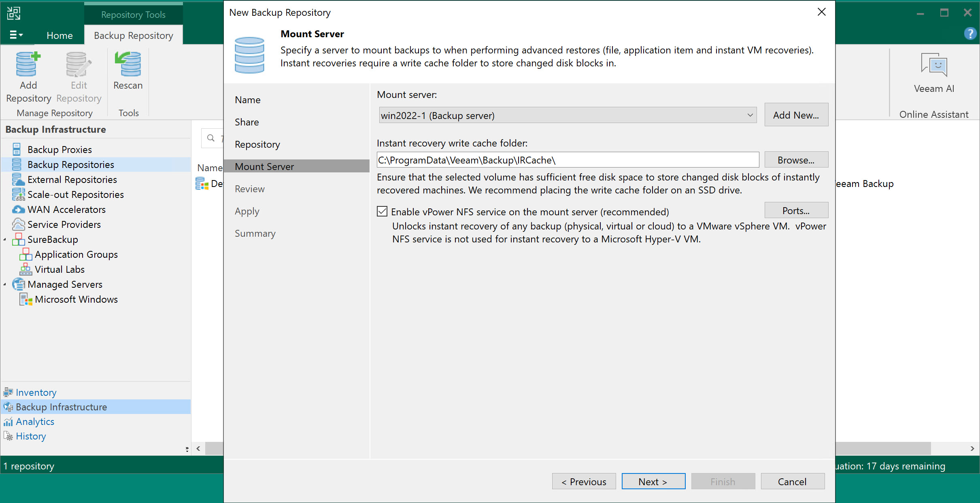This screenshot has width=980, height=503.
Task: Click the Rescan repository icon
Action: point(128,65)
